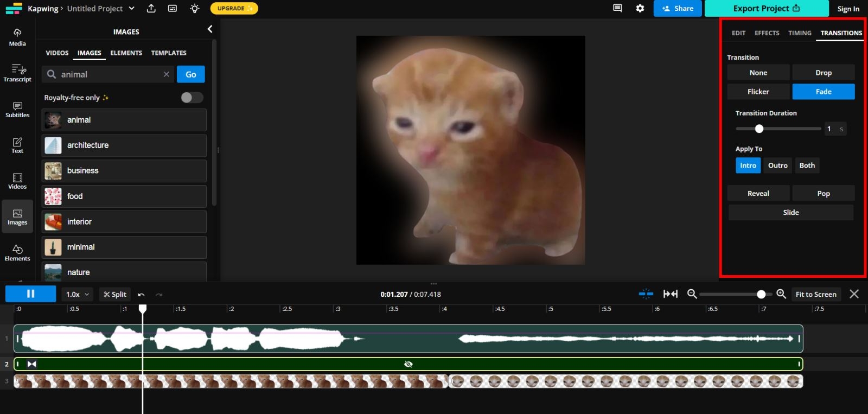Click the playhead marker on timeline
This screenshot has height=414, width=868.
point(143,308)
